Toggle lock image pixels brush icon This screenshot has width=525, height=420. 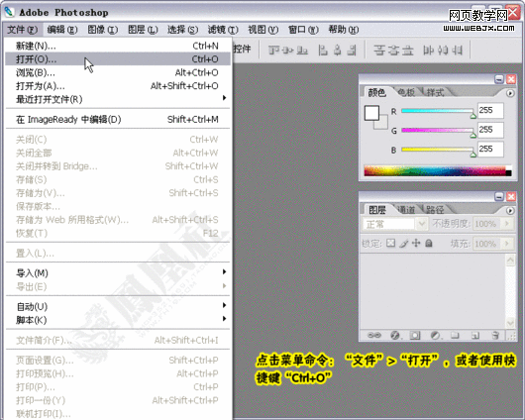[404, 243]
